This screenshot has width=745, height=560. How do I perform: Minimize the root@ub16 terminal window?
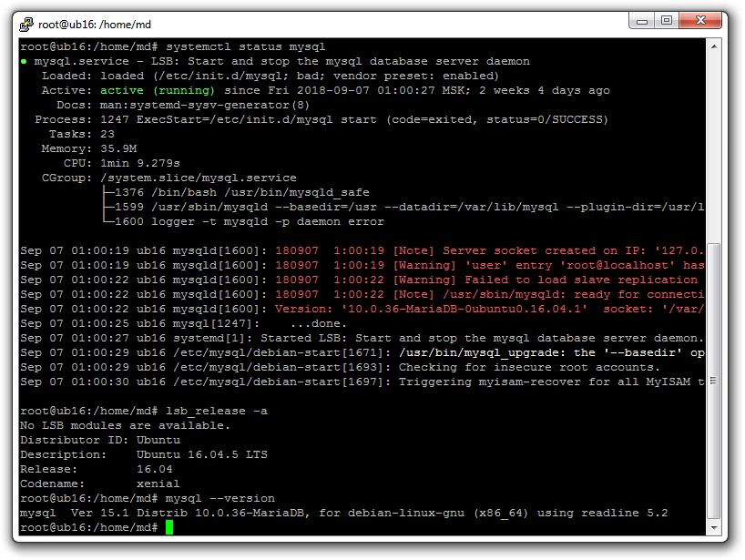(x=641, y=21)
